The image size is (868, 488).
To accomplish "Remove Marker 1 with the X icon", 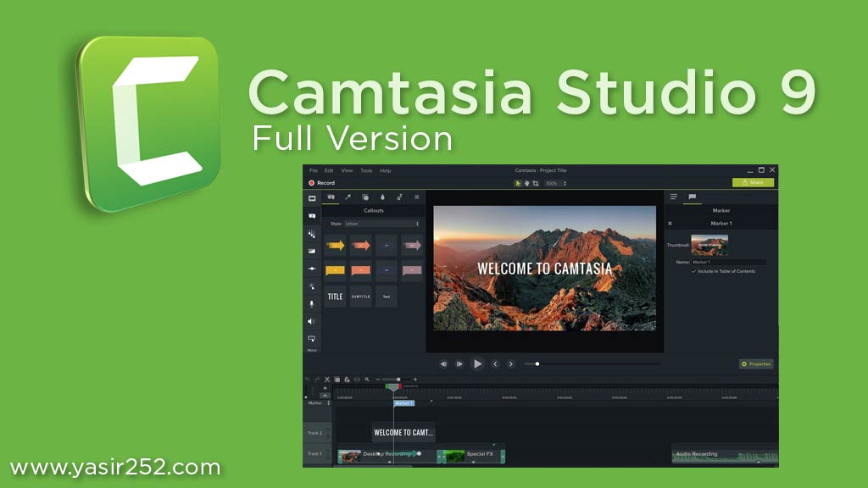I will click(670, 224).
